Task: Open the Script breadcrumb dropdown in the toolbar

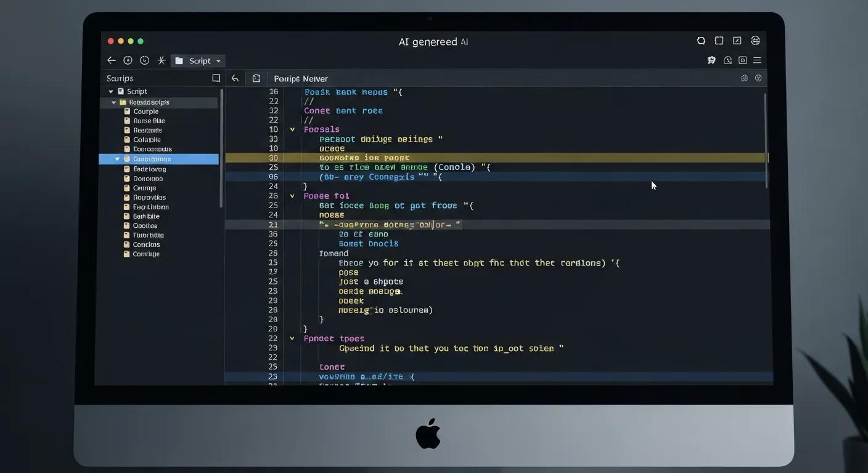Action: pos(218,60)
